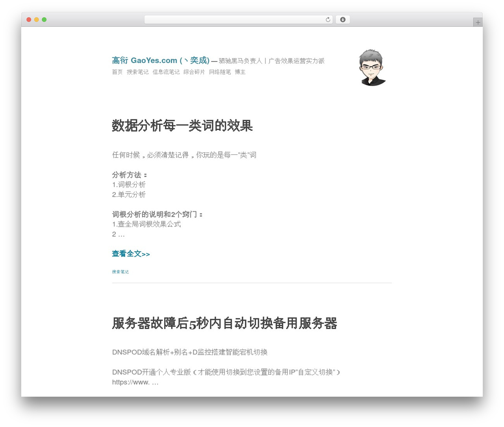Go to 首页 menu item
Viewport: 504px width, 427px height.
pyautogui.click(x=117, y=72)
